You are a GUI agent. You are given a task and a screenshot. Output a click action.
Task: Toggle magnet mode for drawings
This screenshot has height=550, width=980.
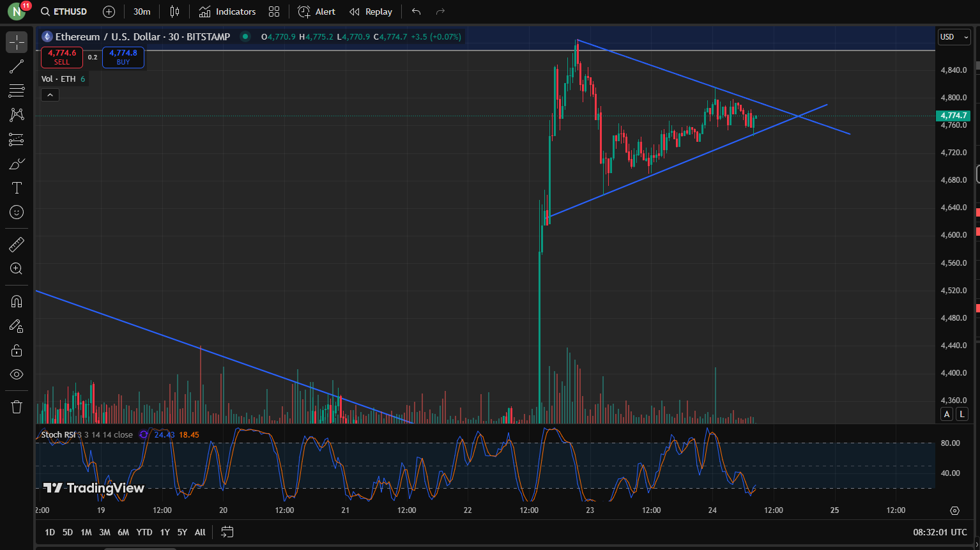(x=17, y=302)
